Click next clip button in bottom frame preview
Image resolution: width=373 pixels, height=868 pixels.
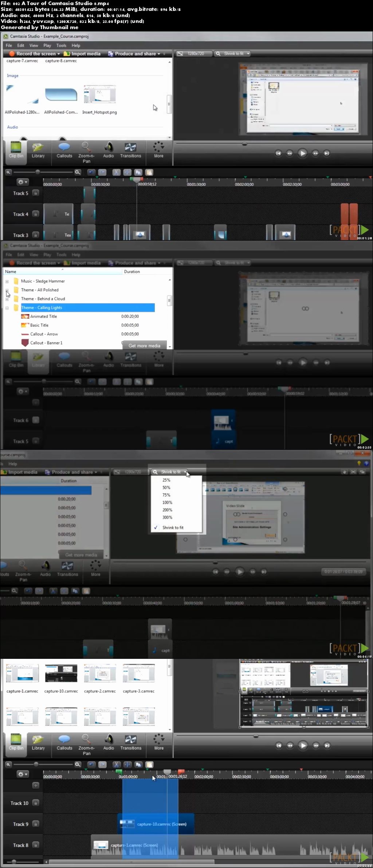point(327,745)
